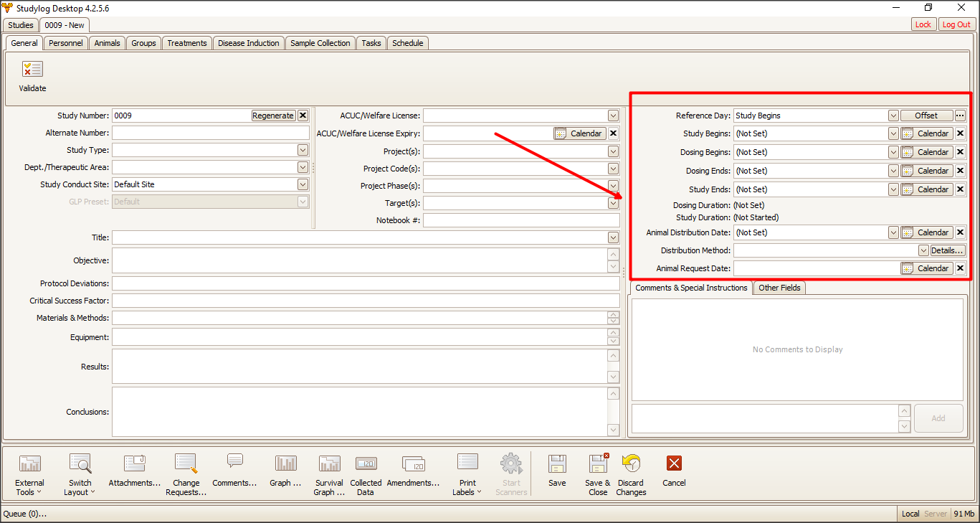980x523 pixels.
Task: Open the Groups tab
Action: 143,43
